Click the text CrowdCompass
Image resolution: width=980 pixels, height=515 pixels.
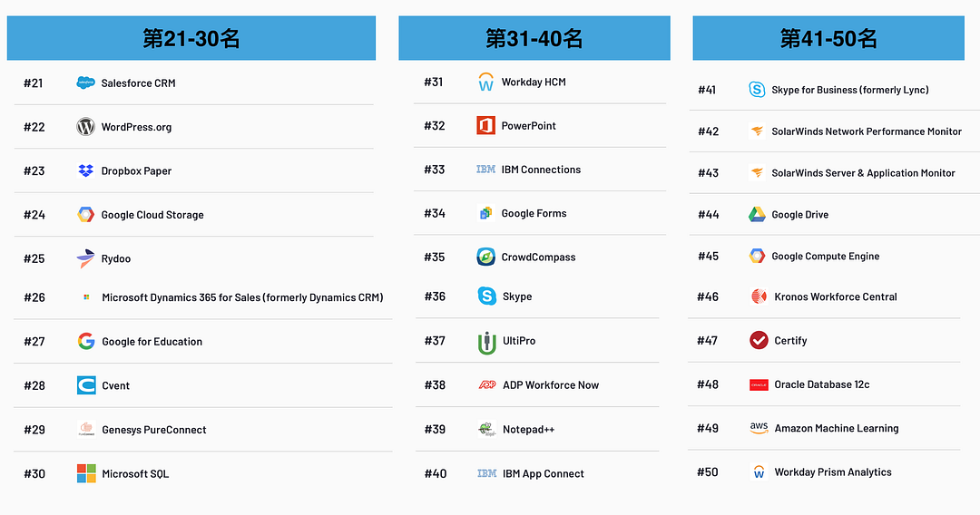[x=538, y=257]
